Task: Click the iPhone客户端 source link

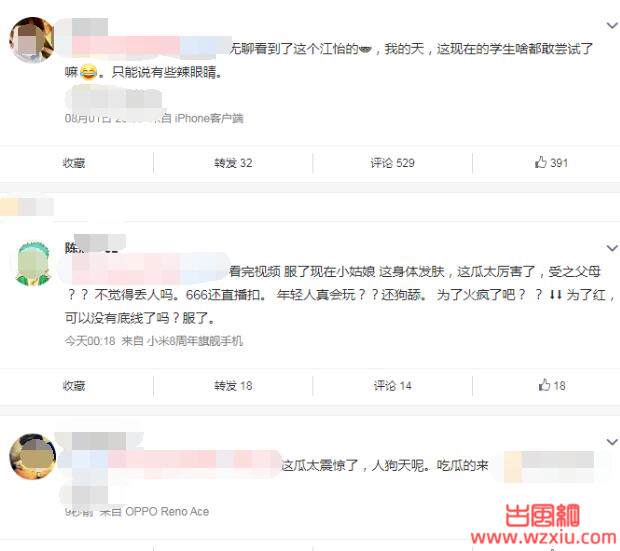Action: point(209,118)
